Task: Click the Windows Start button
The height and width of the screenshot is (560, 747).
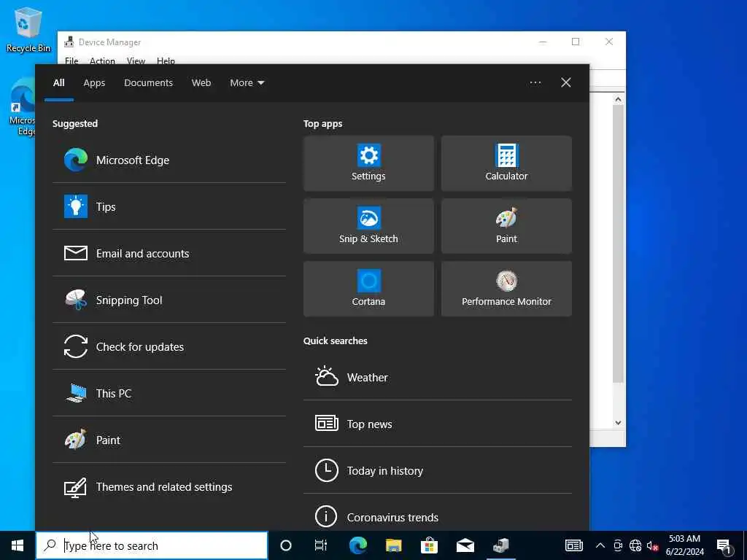Action: (x=18, y=545)
